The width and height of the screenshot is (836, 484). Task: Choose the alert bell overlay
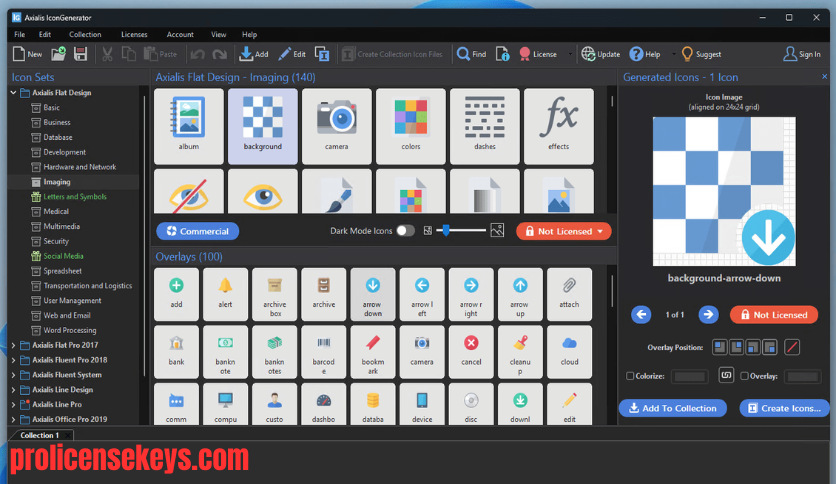tap(226, 294)
